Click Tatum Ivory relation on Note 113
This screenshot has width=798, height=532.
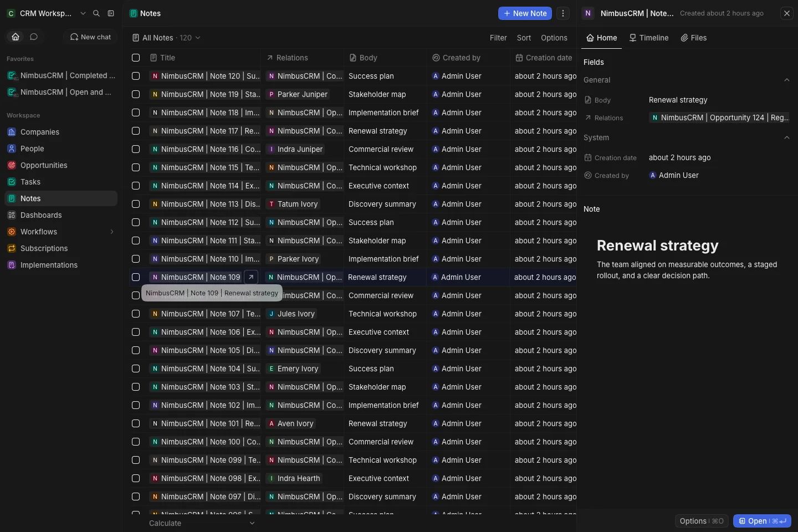(x=294, y=204)
